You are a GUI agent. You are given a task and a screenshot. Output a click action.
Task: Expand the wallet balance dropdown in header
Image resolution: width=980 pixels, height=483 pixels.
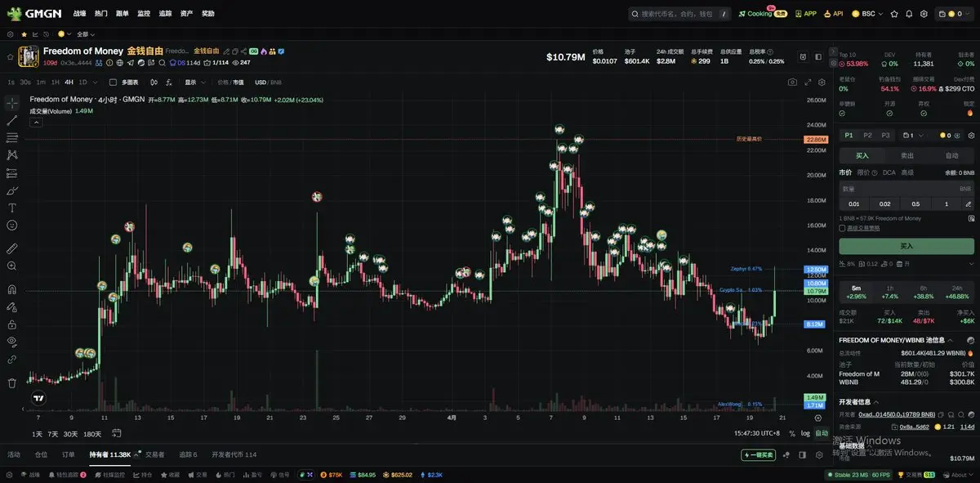pos(954,14)
